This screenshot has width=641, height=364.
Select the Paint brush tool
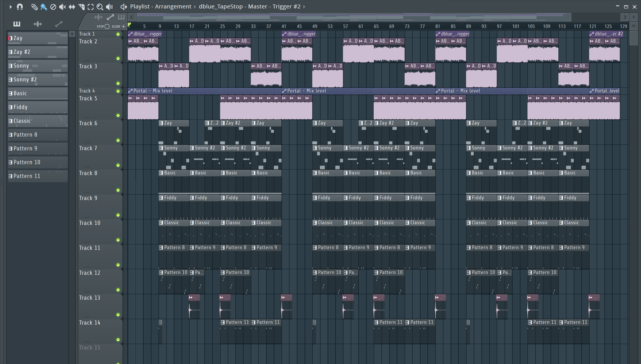(x=44, y=7)
